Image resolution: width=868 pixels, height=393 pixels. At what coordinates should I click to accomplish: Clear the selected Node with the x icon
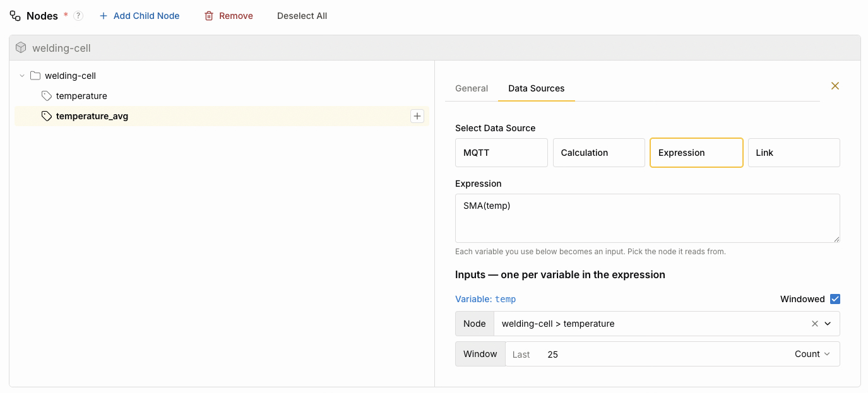pos(815,324)
